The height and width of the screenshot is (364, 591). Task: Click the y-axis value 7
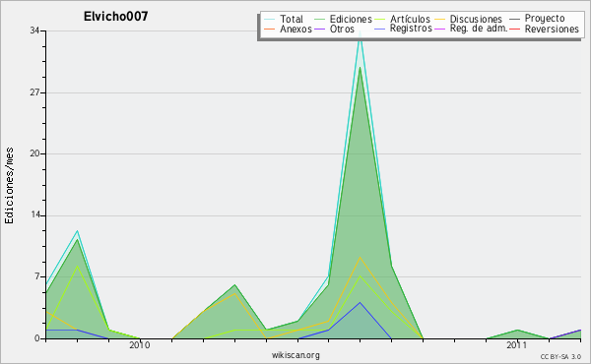37,276
